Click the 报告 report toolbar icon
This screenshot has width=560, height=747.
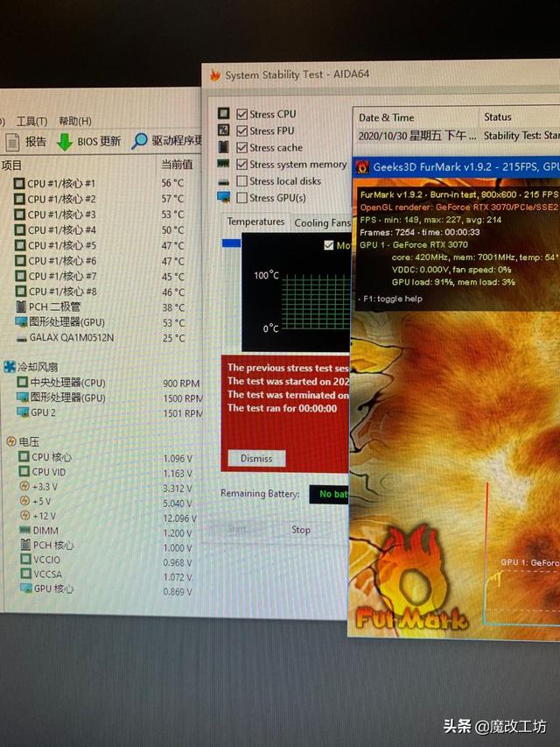pyautogui.click(x=12, y=141)
